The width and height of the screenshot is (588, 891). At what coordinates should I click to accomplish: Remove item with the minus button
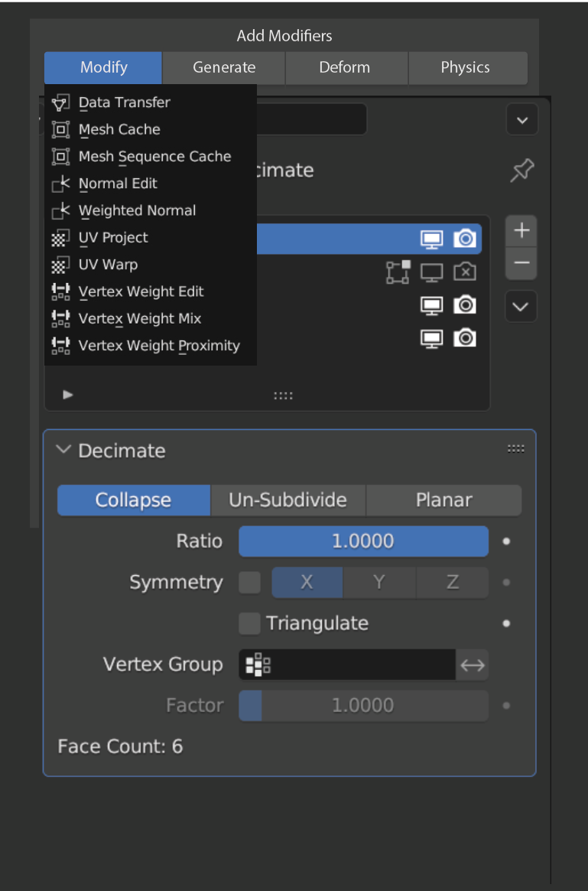tap(521, 263)
